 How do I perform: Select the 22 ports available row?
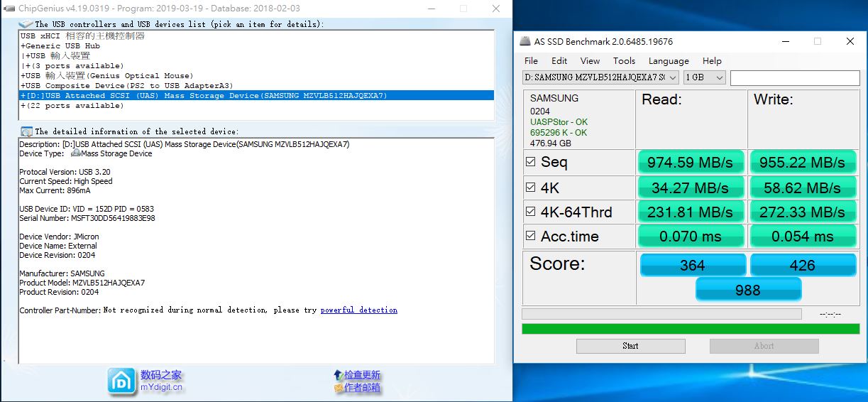[256, 105]
